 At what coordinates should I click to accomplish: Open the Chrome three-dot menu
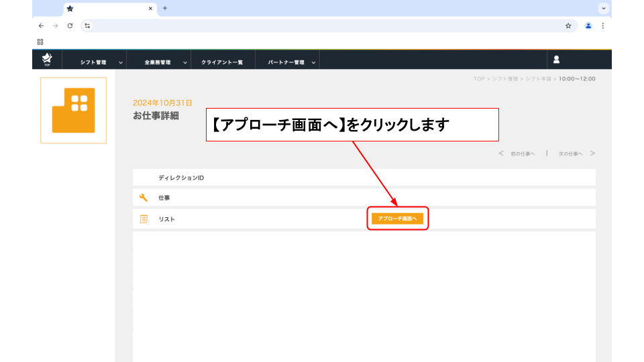click(x=602, y=25)
